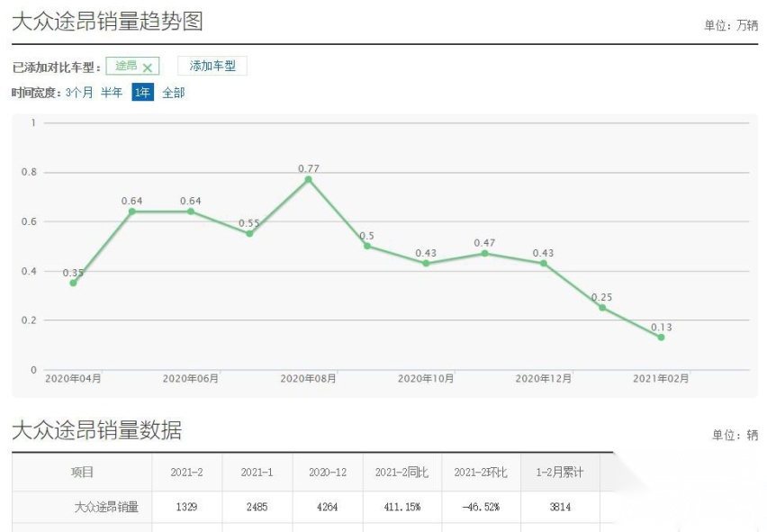Click the 时间宽度 label
The width and height of the screenshot is (767, 532).
(37, 93)
